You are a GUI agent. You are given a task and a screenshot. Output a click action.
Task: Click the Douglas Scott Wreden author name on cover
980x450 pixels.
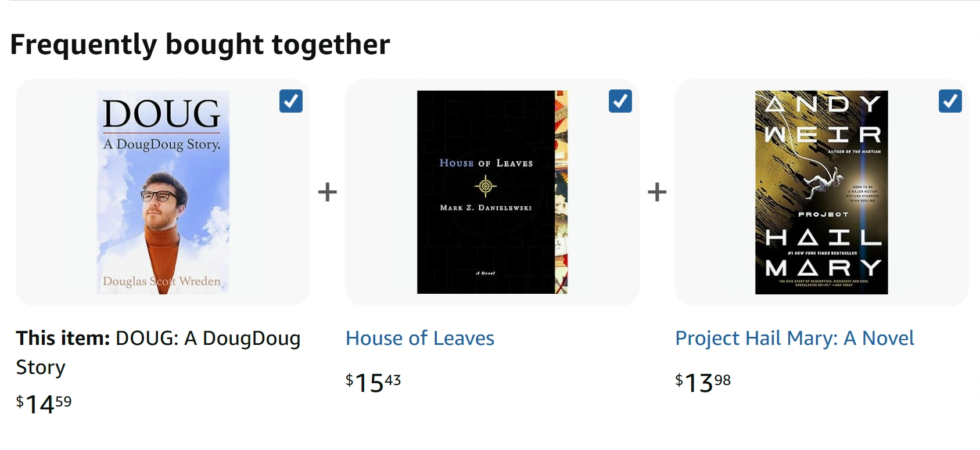click(161, 282)
